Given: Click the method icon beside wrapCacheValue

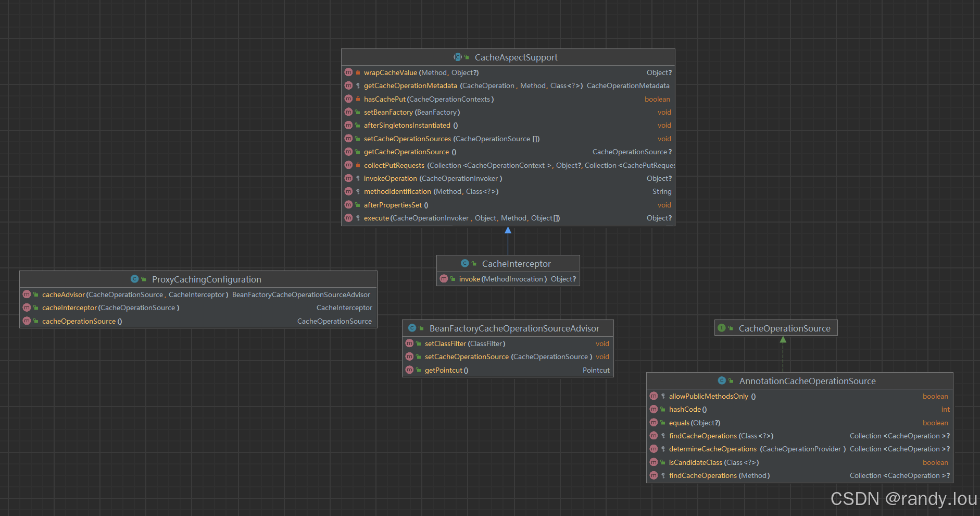Looking at the screenshot, I should pos(348,72).
